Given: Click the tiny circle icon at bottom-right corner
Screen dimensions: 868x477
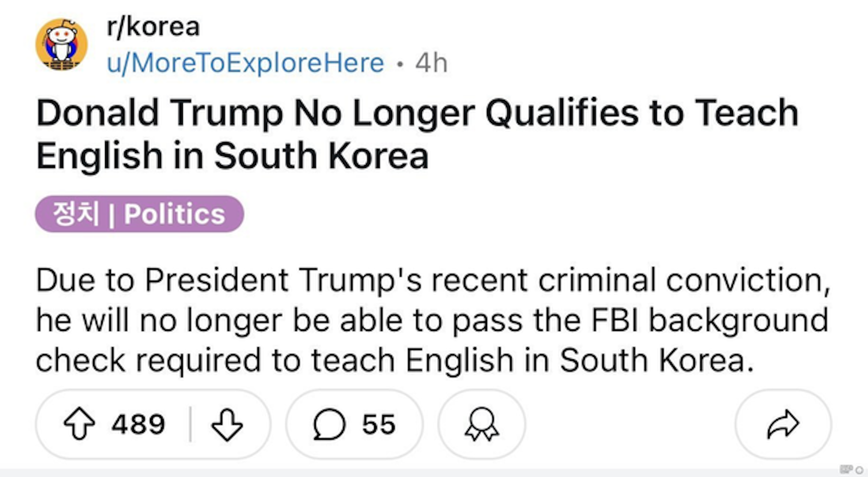Looking at the screenshot, I should (859, 470).
